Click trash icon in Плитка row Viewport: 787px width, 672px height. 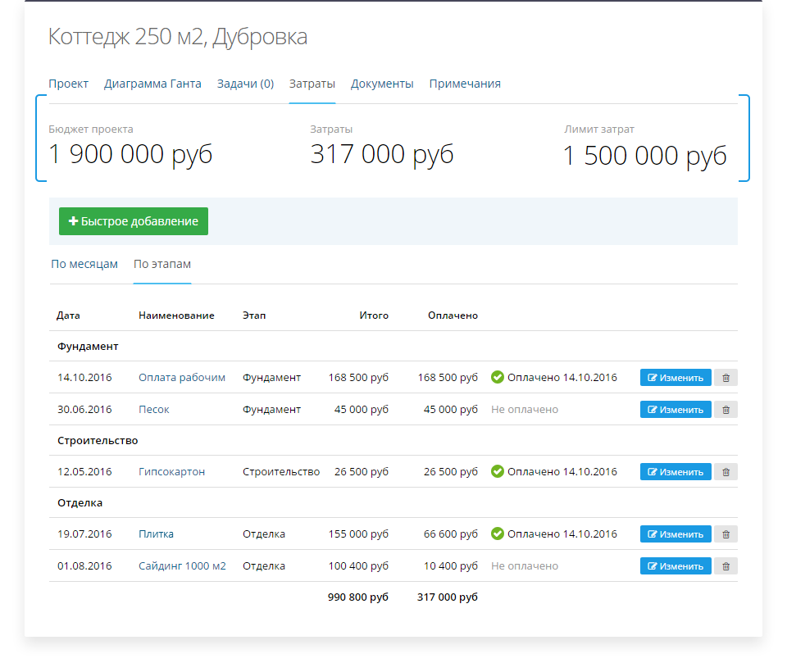(x=726, y=534)
